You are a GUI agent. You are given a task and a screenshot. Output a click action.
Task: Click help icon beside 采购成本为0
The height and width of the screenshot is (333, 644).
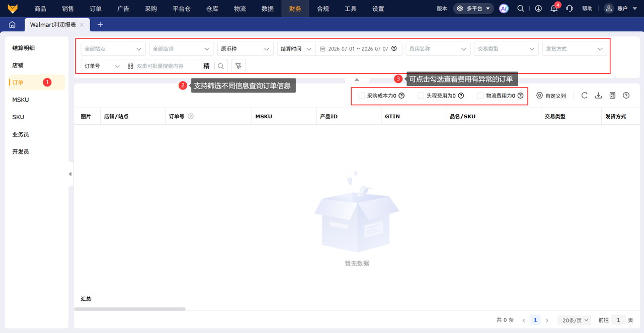coord(401,96)
